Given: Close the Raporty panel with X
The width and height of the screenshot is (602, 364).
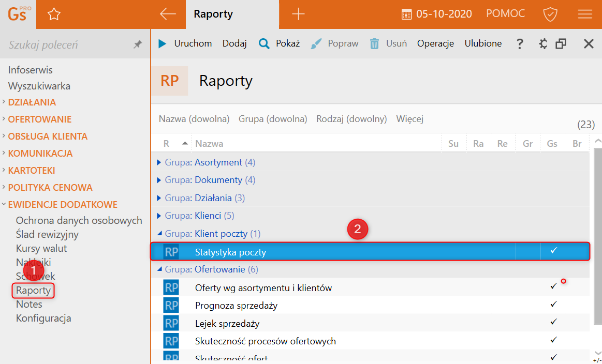Looking at the screenshot, I should coord(589,44).
